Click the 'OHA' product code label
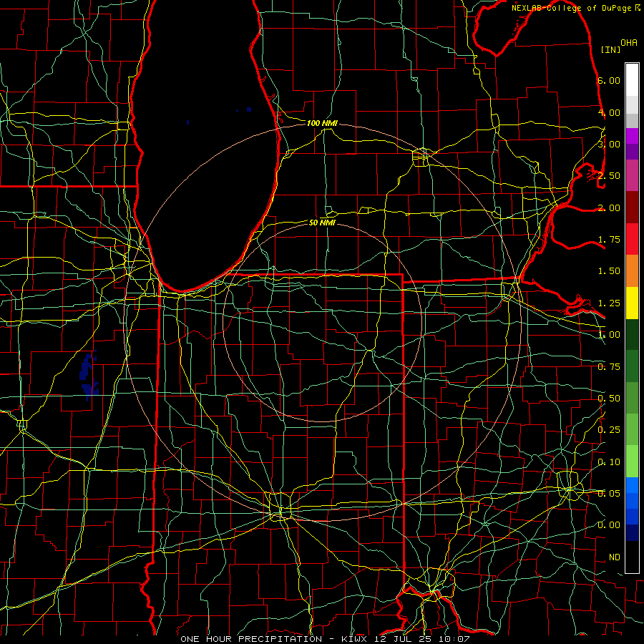 629,43
